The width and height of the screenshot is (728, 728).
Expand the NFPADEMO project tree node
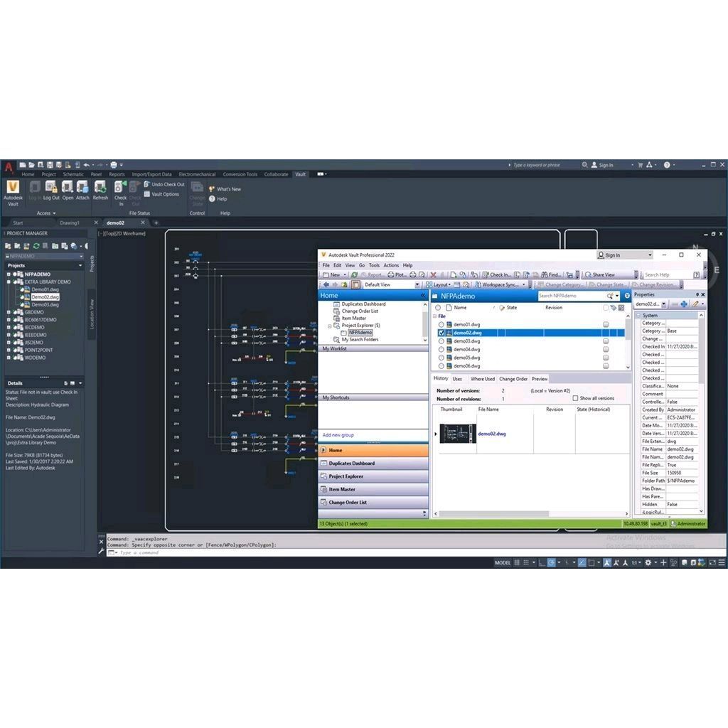coord(9,274)
